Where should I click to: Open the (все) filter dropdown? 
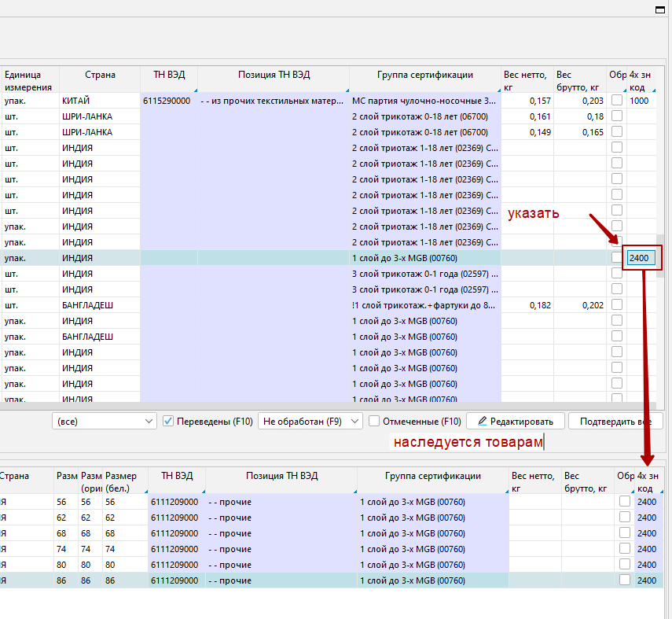coord(105,422)
